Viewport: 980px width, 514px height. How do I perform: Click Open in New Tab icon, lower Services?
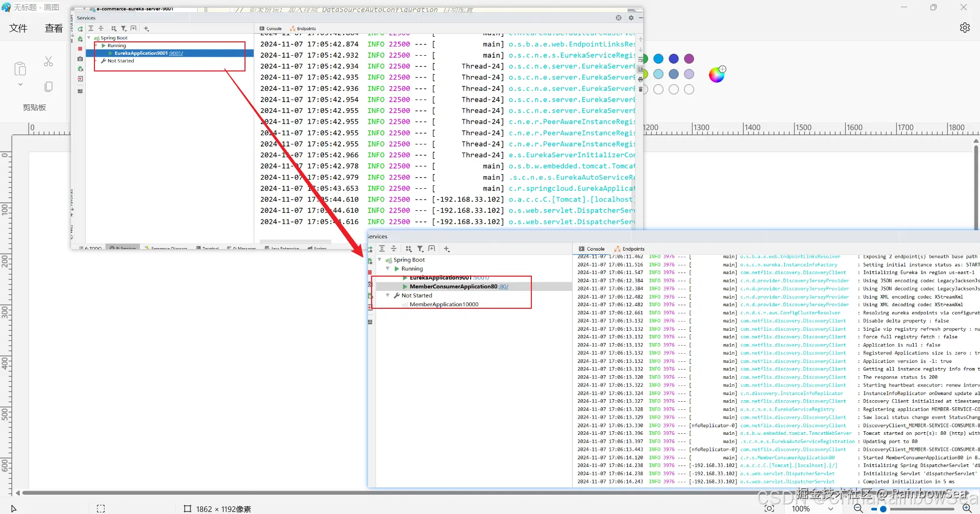point(432,249)
